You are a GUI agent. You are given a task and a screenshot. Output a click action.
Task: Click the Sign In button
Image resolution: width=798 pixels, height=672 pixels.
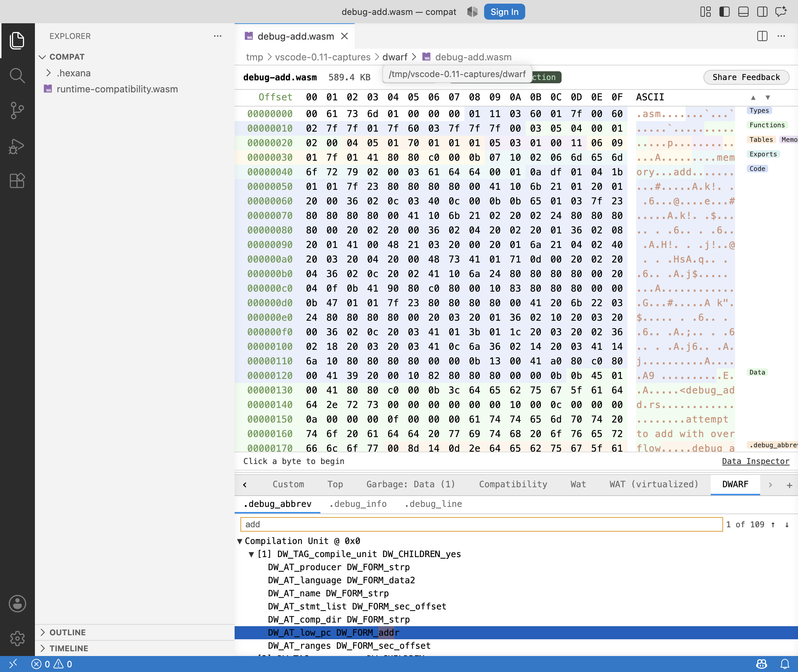coord(504,12)
